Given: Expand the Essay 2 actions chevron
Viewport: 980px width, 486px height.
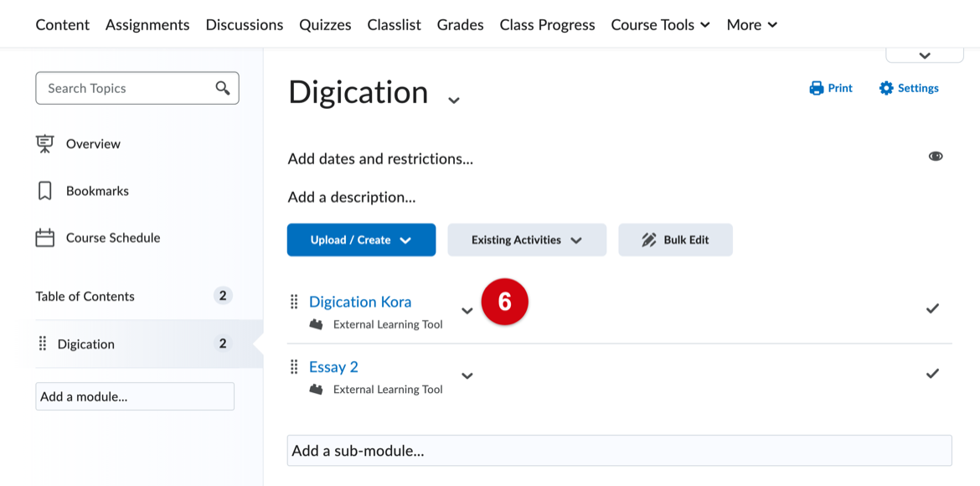Looking at the screenshot, I should tap(467, 376).
